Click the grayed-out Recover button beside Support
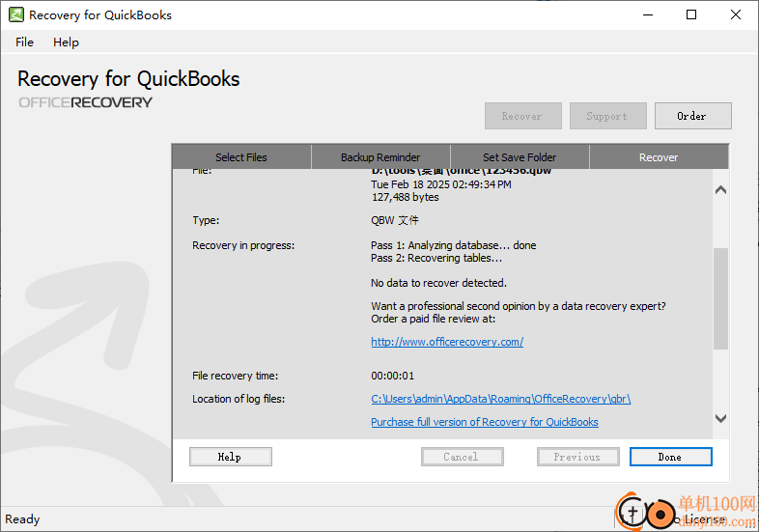Viewport: 759px width, 532px height. tap(522, 116)
